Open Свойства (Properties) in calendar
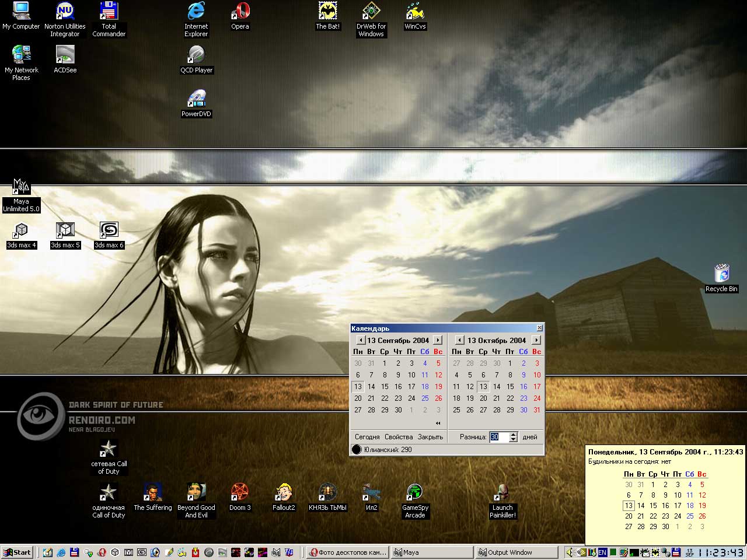 coord(399,437)
